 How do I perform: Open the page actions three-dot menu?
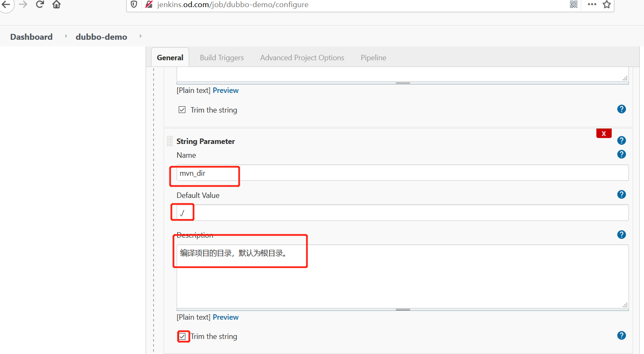coord(592,5)
